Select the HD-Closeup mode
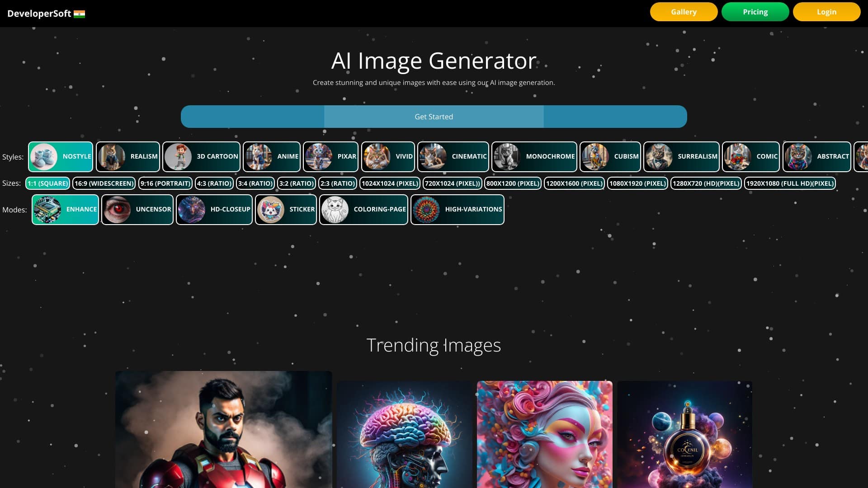The height and width of the screenshot is (488, 868). point(214,209)
